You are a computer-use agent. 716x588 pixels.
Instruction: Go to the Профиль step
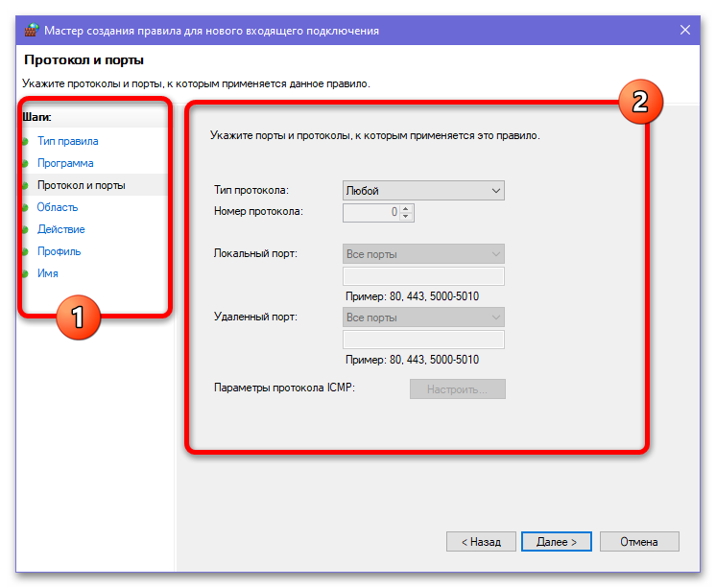coord(59,251)
